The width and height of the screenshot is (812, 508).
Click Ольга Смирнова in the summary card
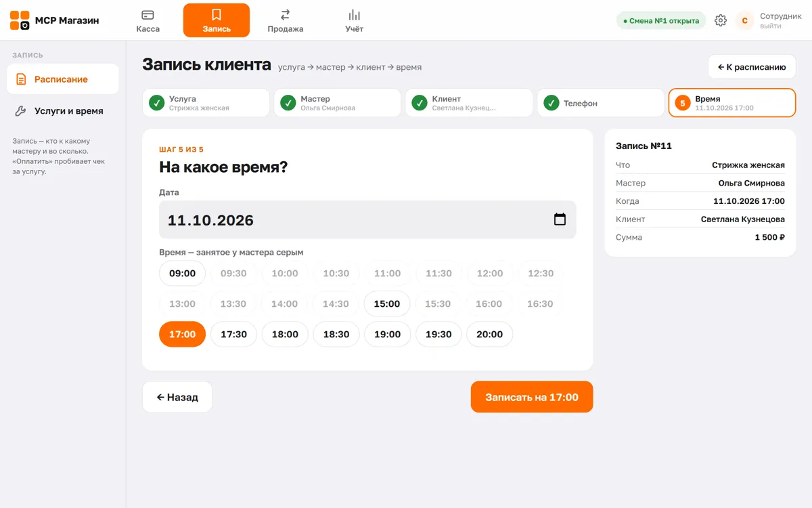coord(752,184)
